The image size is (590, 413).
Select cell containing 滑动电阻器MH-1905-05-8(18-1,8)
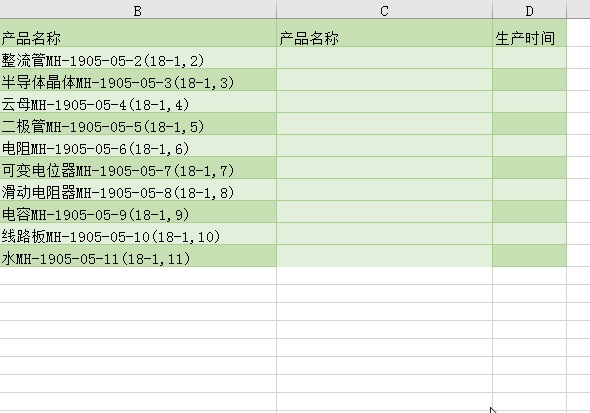138,190
